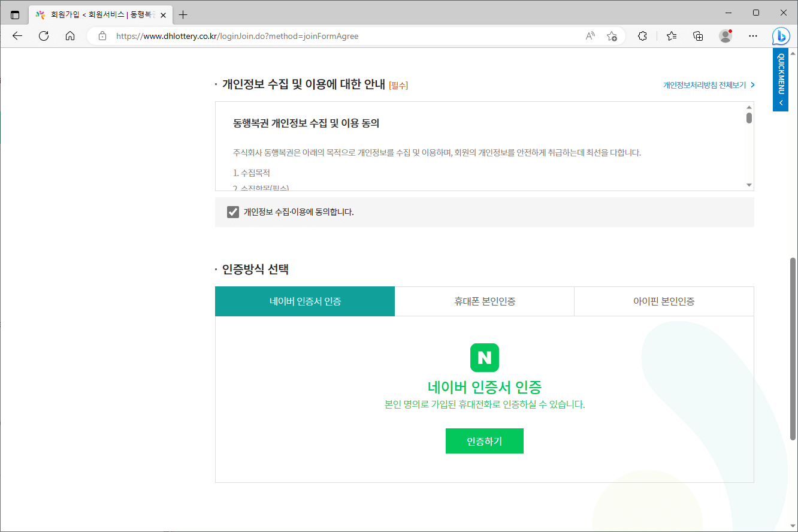This screenshot has height=532, width=798.
Task: Click the browser profile avatar icon
Action: pyautogui.click(x=726, y=36)
